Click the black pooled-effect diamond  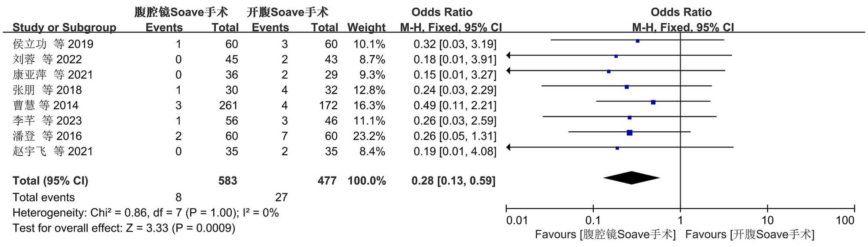click(631, 178)
